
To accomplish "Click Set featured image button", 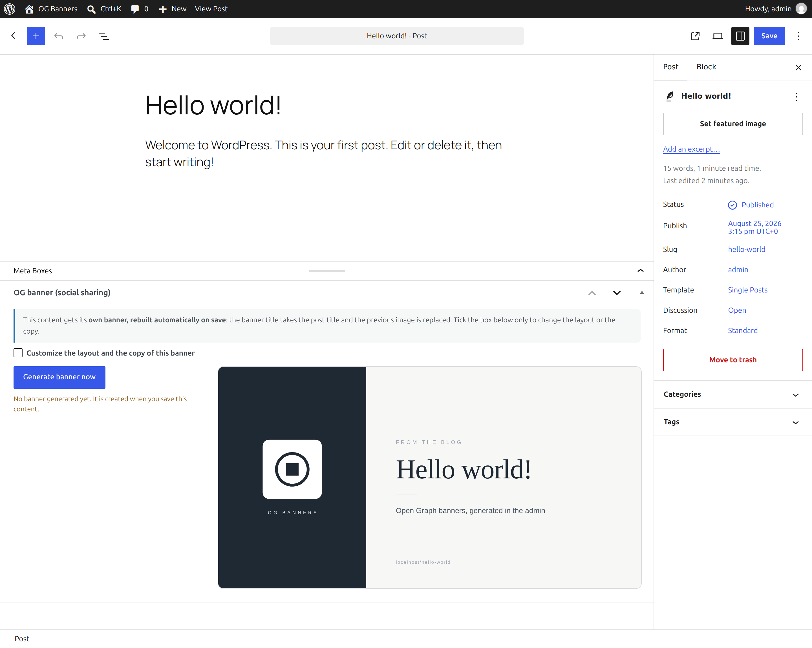I will [x=732, y=124].
